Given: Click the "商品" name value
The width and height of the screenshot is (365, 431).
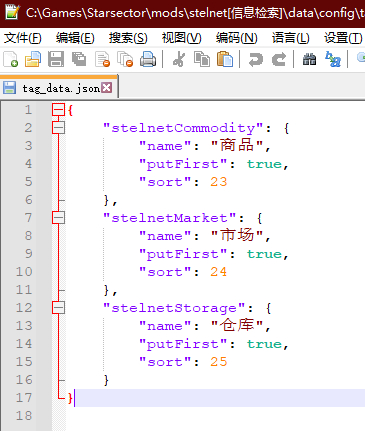Looking at the screenshot, I should pyautogui.click(x=237, y=146).
